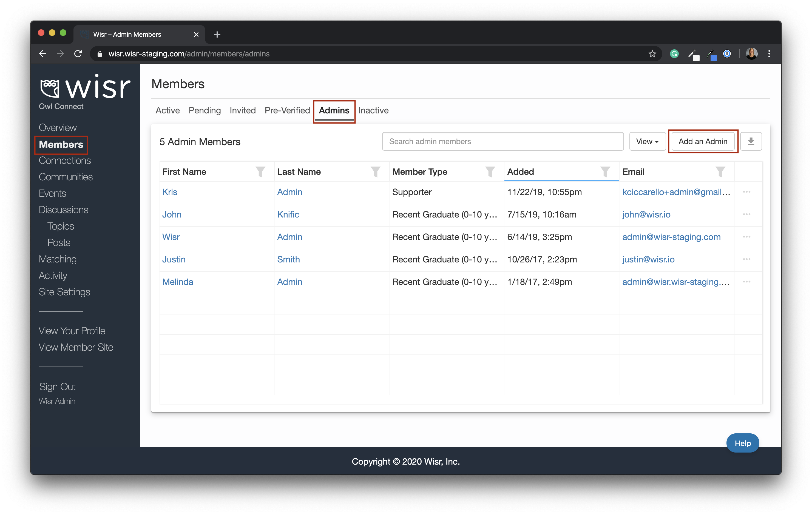Open Communities in the sidebar

pos(66,177)
